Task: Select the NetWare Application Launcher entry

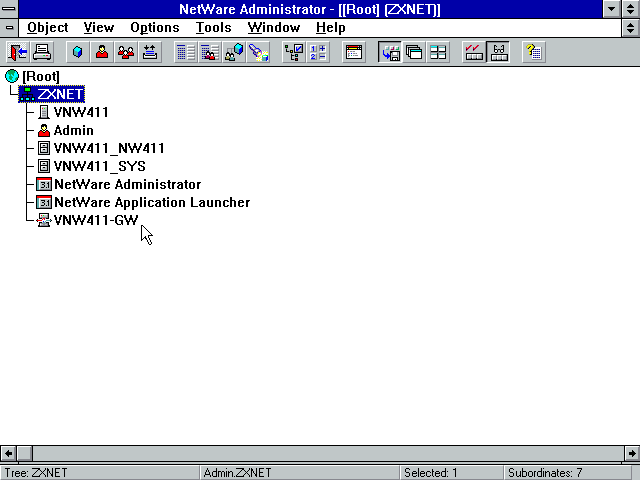Action: [x=152, y=202]
